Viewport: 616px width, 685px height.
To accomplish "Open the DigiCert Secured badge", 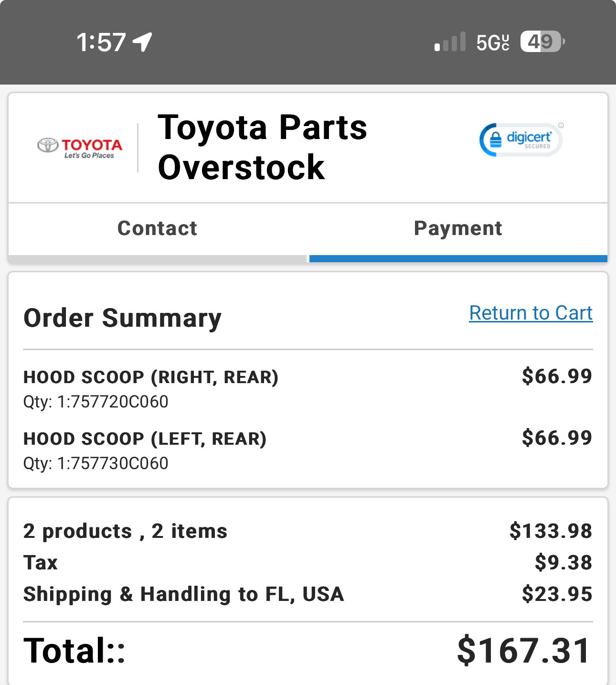I will click(x=521, y=139).
